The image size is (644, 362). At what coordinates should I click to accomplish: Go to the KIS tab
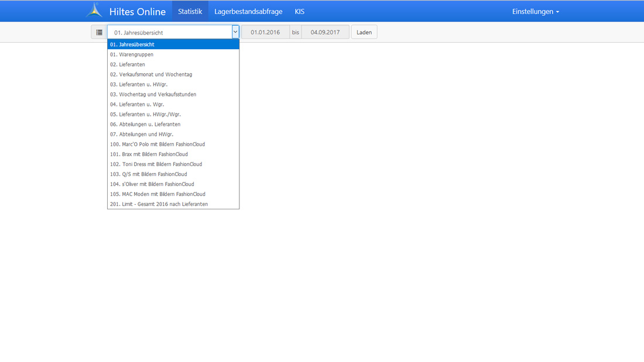click(x=299, y=12)
